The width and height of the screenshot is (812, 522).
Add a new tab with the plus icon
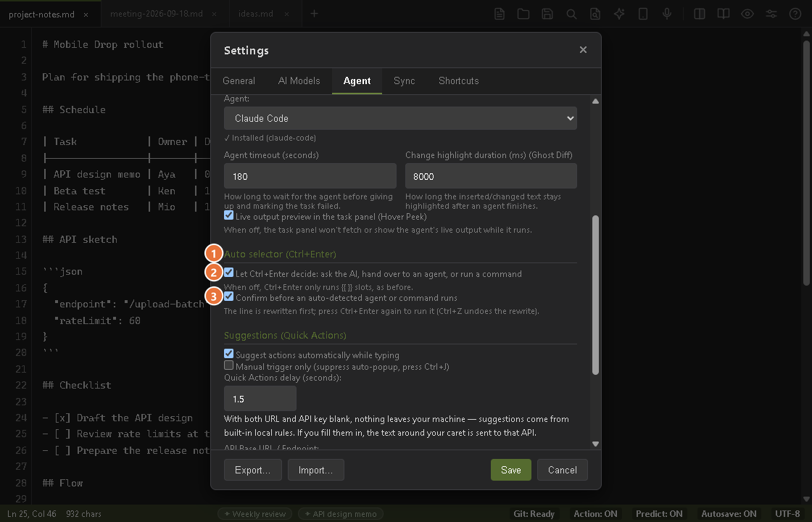click(315, 14)
